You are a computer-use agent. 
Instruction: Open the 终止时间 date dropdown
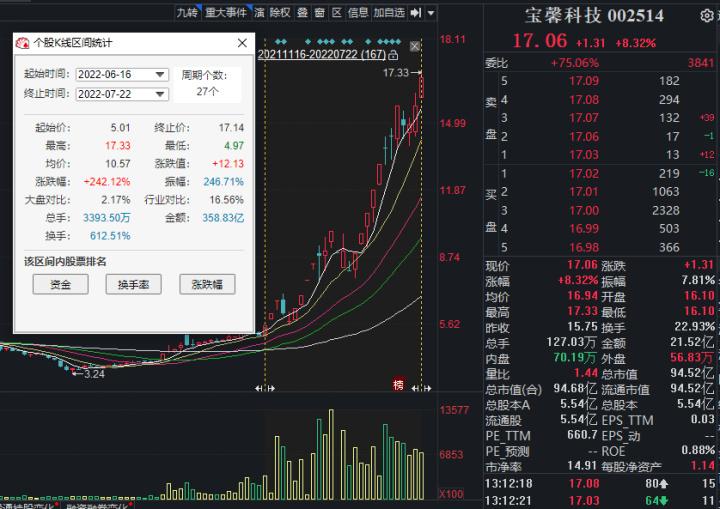click(159, 94)
